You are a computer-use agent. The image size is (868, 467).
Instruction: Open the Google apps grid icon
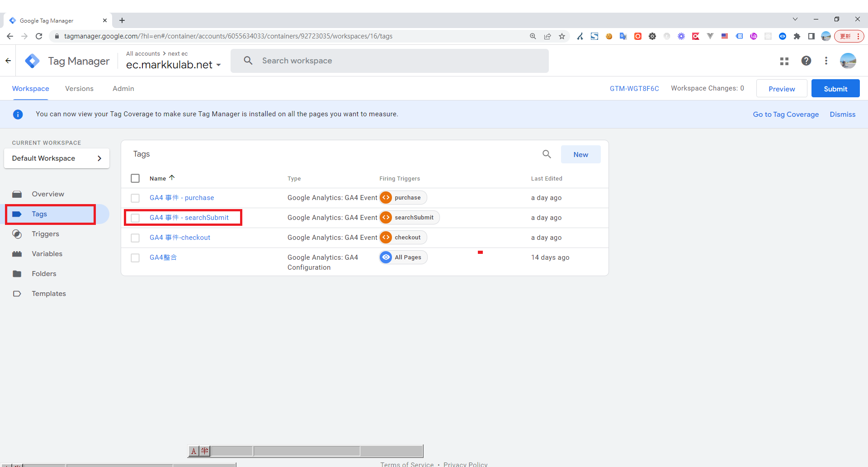pos(784,61)
